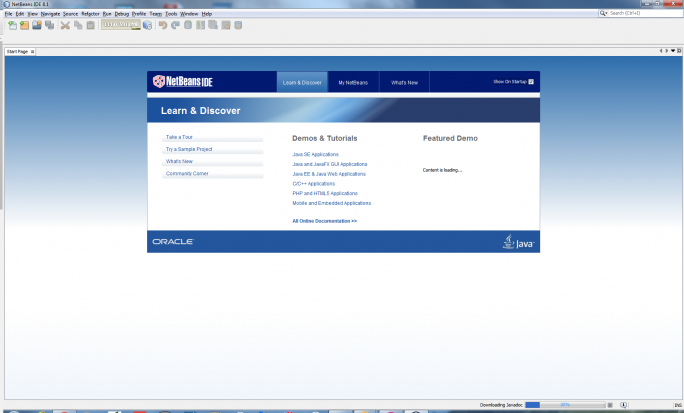The height and width of the screenshot is (413, 684).
Task: Open the Source menu
Action: (70, 14)
